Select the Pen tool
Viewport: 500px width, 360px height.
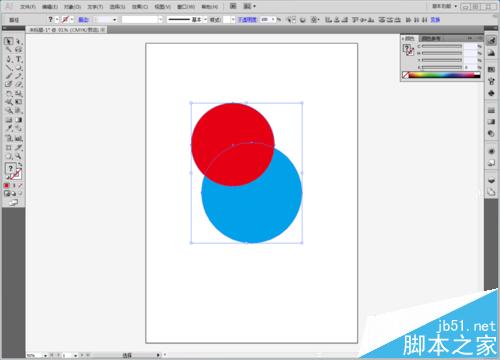9,59
